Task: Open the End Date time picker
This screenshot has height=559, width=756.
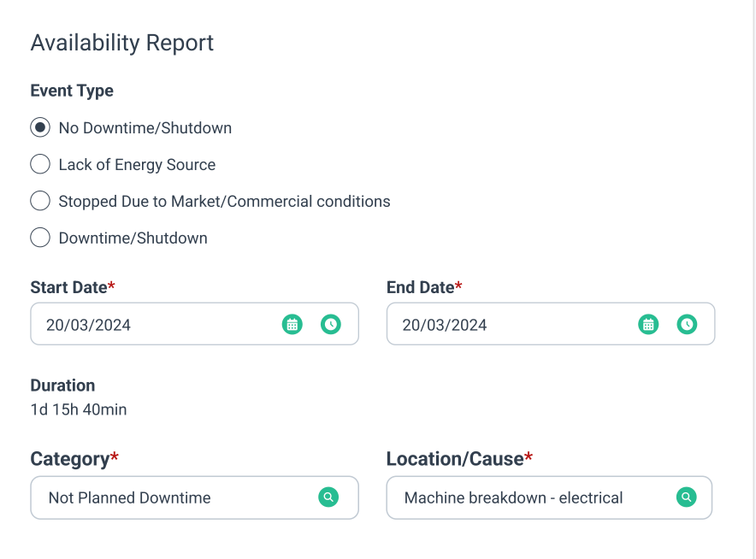Action: (x=688, y=324)
